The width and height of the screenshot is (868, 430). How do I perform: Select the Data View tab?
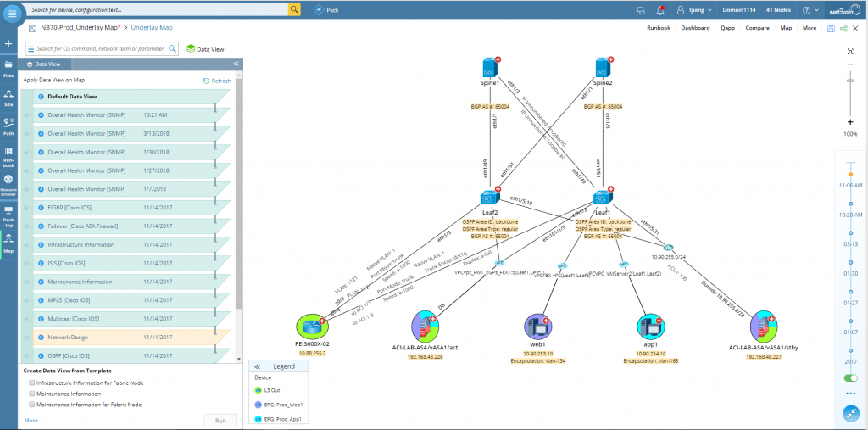point(43,64)
